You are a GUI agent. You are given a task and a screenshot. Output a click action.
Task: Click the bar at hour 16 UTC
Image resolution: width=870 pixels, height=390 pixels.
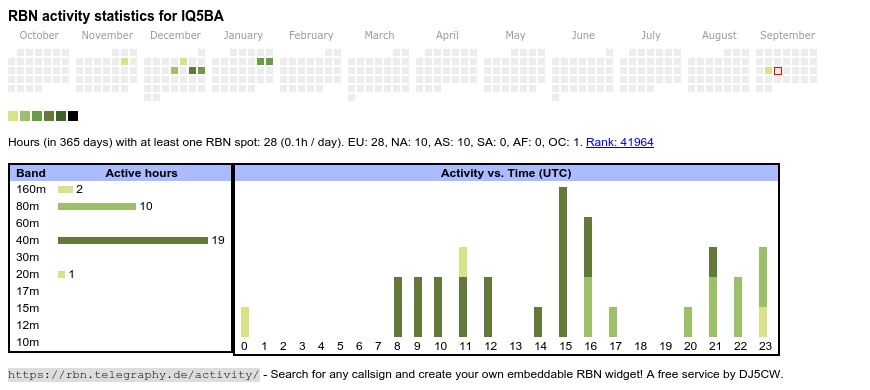(588, 277)
